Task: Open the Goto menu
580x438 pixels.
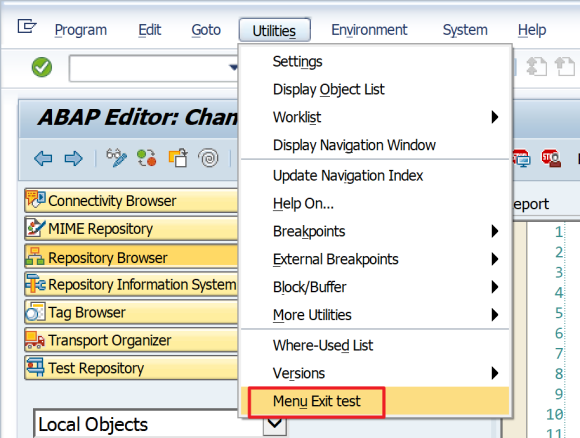Action: (x=206, y=30)
